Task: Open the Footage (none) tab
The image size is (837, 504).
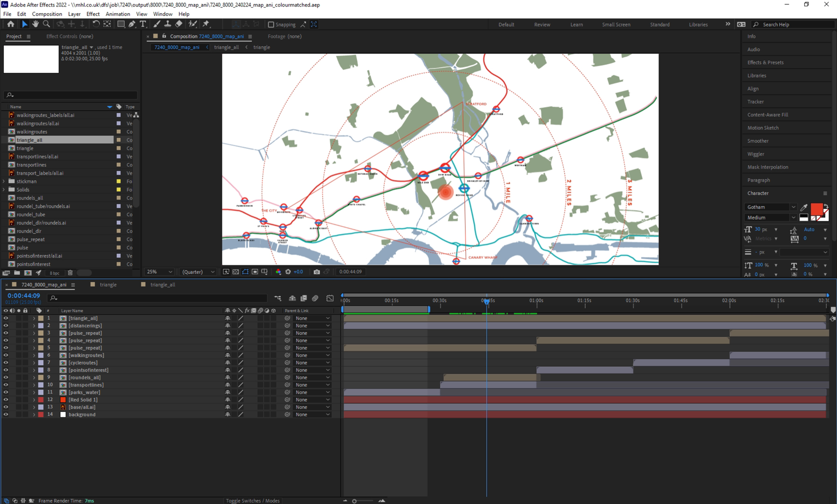Action: [x=284, y=36]
